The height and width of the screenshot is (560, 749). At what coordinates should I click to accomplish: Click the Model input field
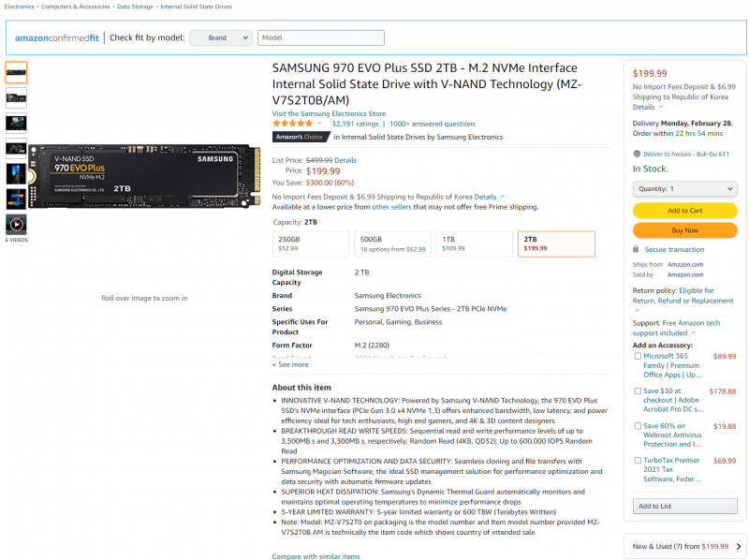coord(320,37)
